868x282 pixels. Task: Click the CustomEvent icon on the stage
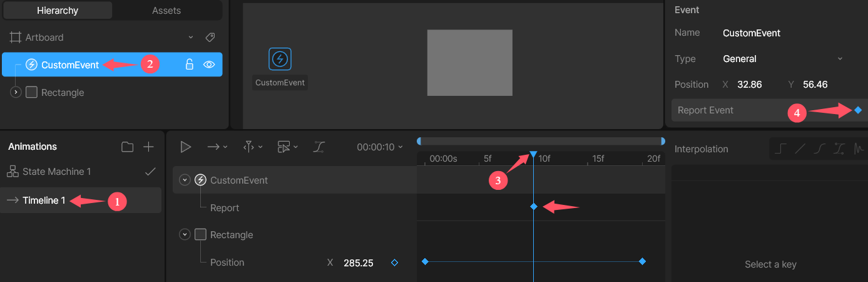[x=280, y=59]
